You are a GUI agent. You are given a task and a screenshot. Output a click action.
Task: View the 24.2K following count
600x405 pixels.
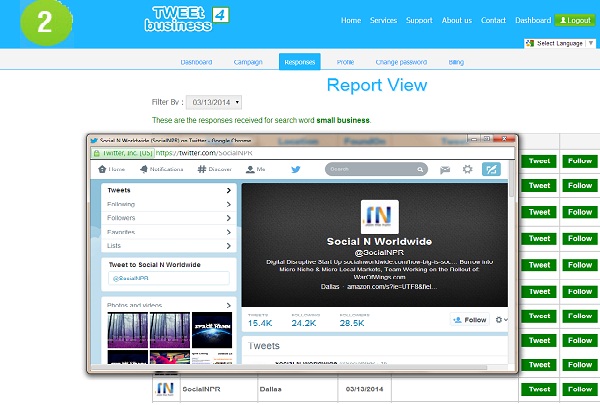click(305, 320)
